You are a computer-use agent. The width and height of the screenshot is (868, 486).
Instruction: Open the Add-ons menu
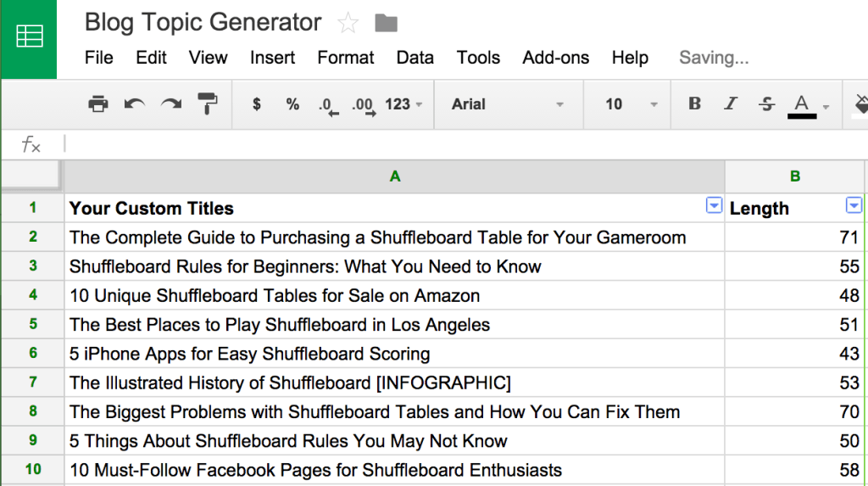tap(556, 58)
